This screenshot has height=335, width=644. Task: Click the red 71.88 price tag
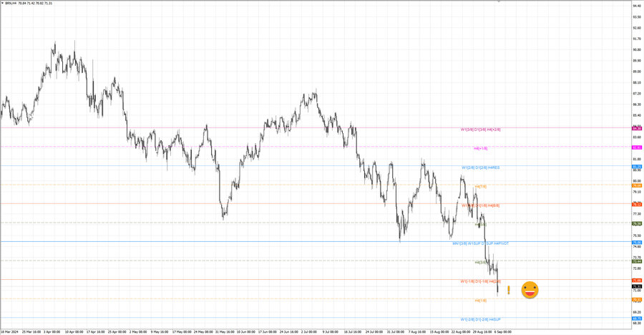637,281
